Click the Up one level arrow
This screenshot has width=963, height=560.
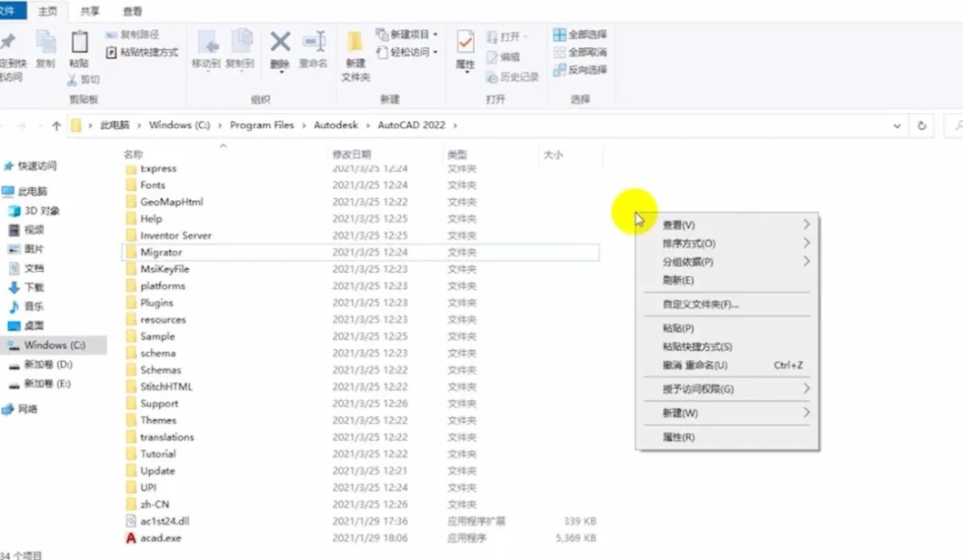tap(56, 125)
